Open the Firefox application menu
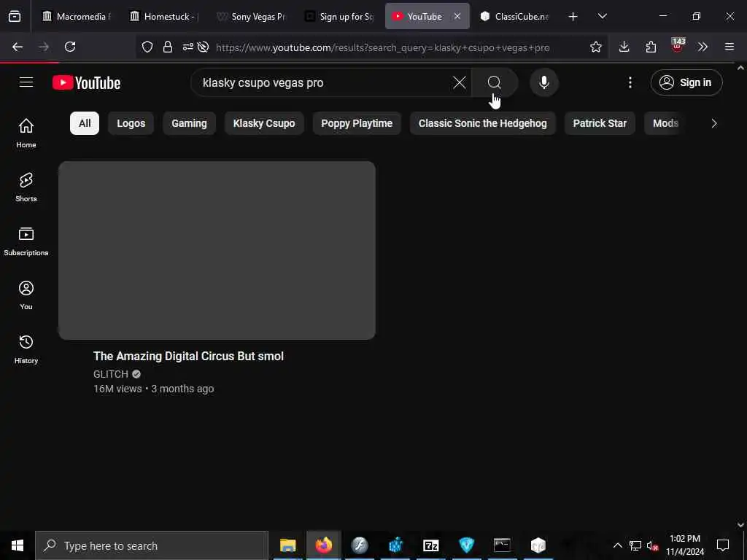Image resolution: width=747 pixels, height=560 pixels. pyautogui.click(x=729, y=47)
